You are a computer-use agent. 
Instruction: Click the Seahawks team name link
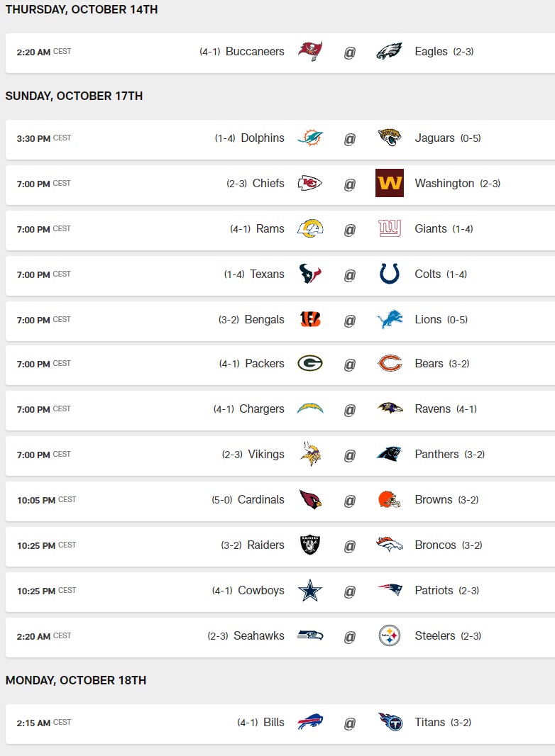tap(258, 636)
